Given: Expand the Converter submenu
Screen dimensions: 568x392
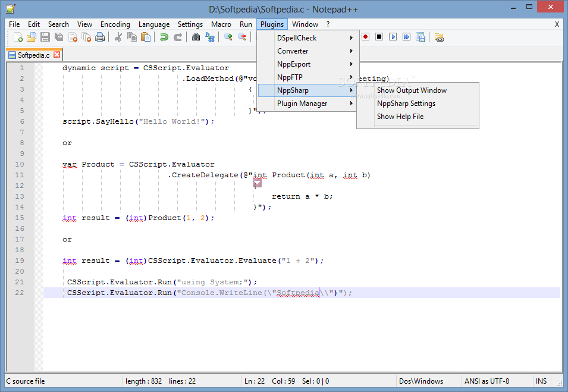Looking at the screenshot, I should tap(308, 51).
